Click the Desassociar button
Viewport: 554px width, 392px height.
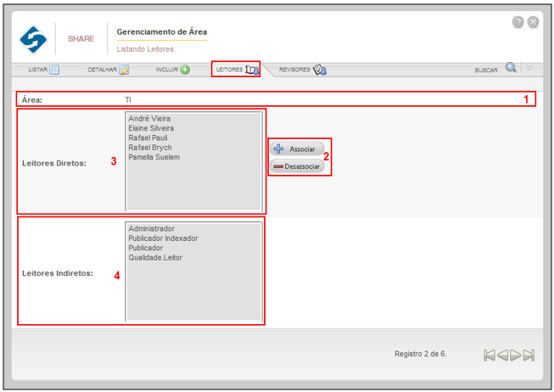click(x=297, y=166)
